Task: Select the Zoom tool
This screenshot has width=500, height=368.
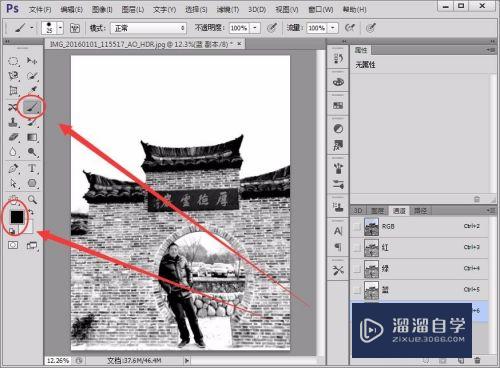Action: click(32, 199)
